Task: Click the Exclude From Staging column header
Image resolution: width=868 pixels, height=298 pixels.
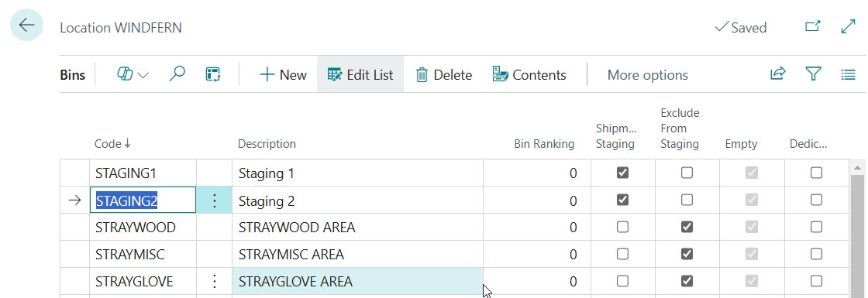Action: point(680,128)
